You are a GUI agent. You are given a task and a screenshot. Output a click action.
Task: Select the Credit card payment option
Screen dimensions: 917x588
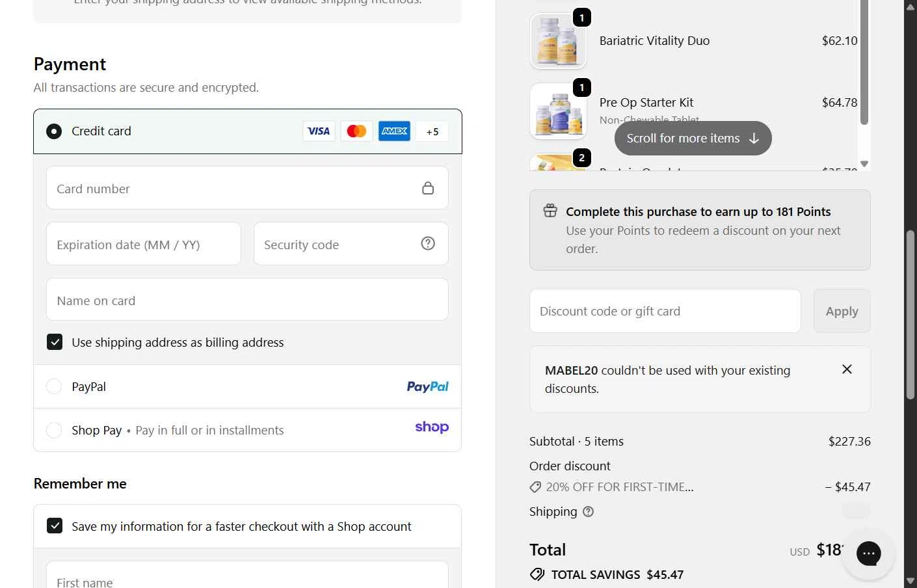pos(54,131)
